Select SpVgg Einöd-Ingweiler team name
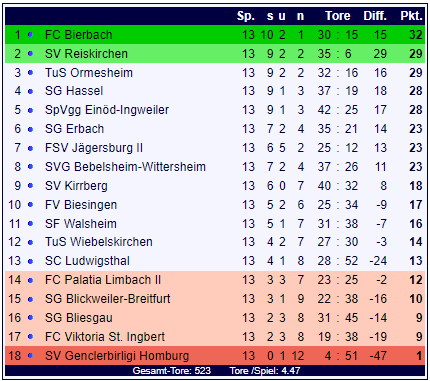The height and width of the screenshot is (381, 430). pos(107,110)
